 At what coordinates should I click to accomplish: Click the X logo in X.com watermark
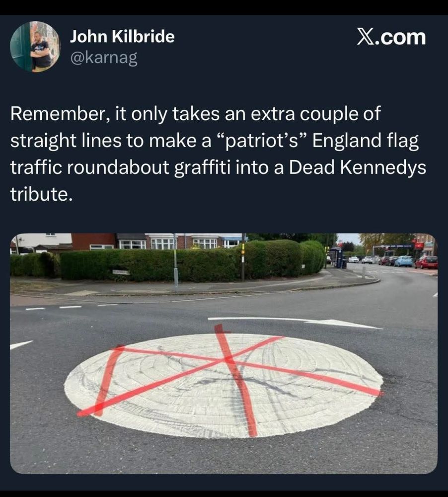[366, 37]
